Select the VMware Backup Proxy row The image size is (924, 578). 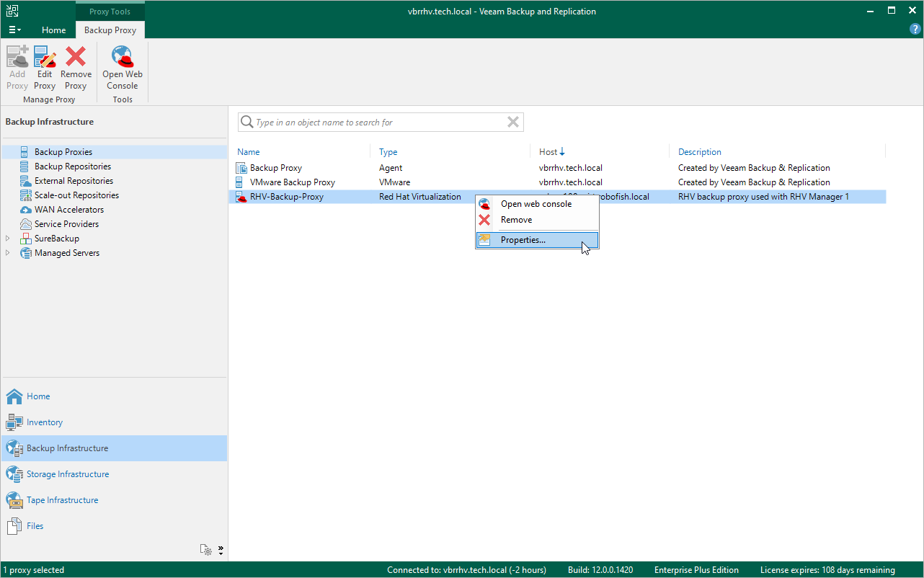[x=292, y=182]
